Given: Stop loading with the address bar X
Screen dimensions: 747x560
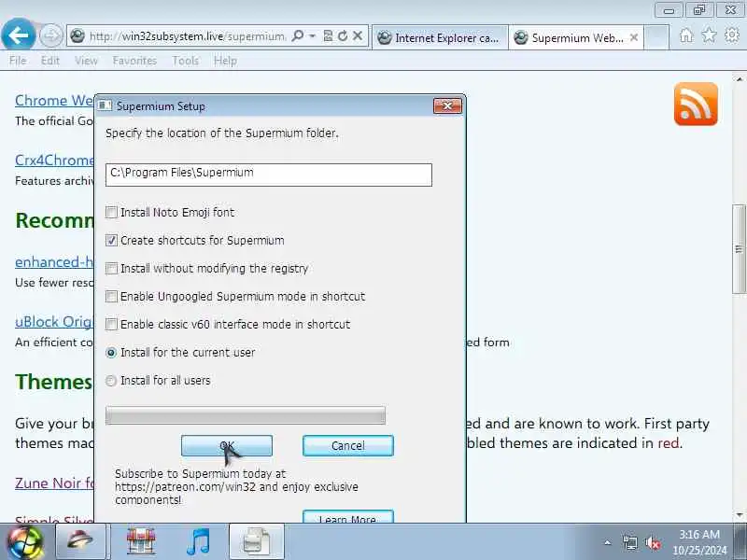Looking at the screenshot, I should [358, 35].
